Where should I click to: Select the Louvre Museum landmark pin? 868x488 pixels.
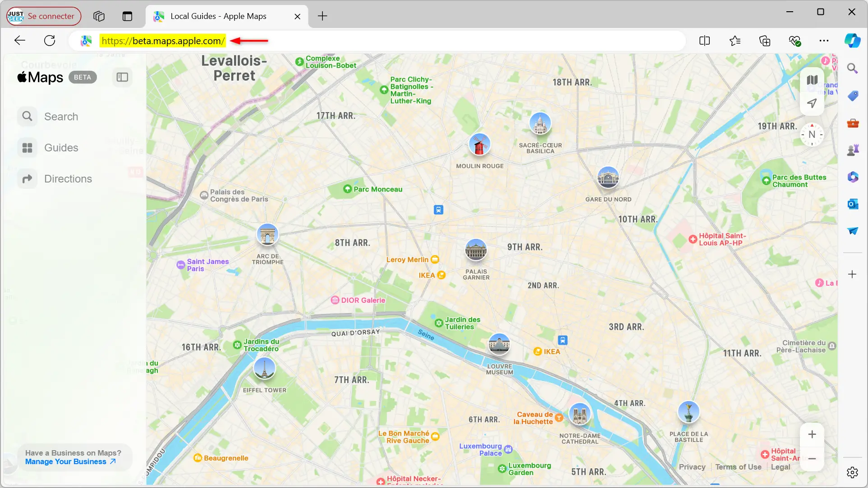[x=499, y=345]
